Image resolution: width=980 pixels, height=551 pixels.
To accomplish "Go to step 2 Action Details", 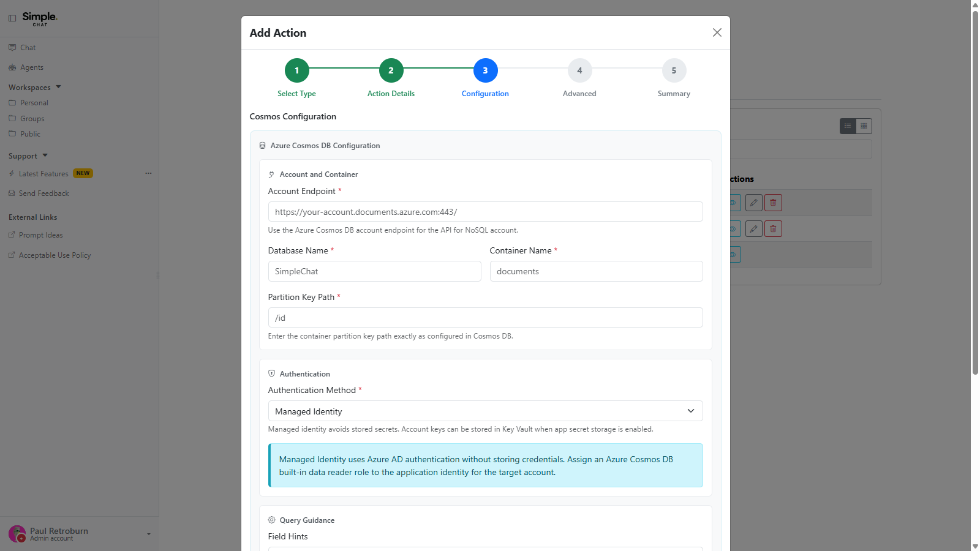I will 391,70.
